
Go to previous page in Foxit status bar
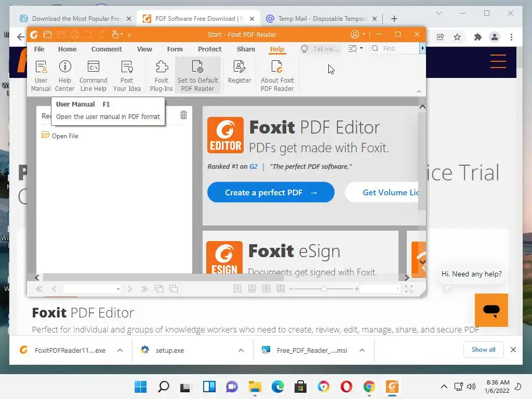pyautogui.click(x=54, y=289)
